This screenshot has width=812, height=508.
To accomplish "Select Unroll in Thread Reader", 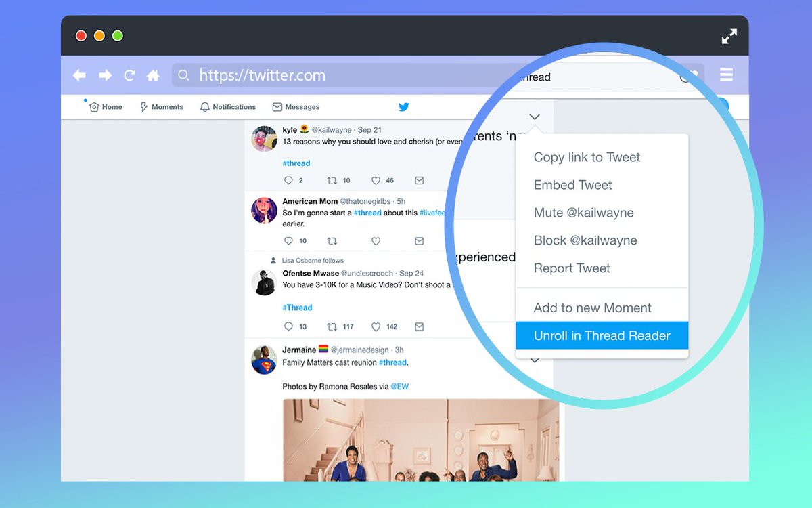I will [602, 335].
